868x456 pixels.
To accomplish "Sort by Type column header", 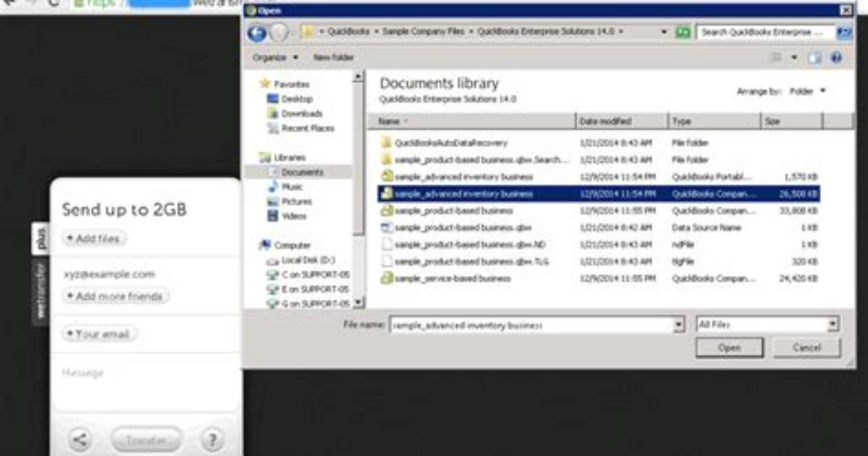I will point(714,121).
